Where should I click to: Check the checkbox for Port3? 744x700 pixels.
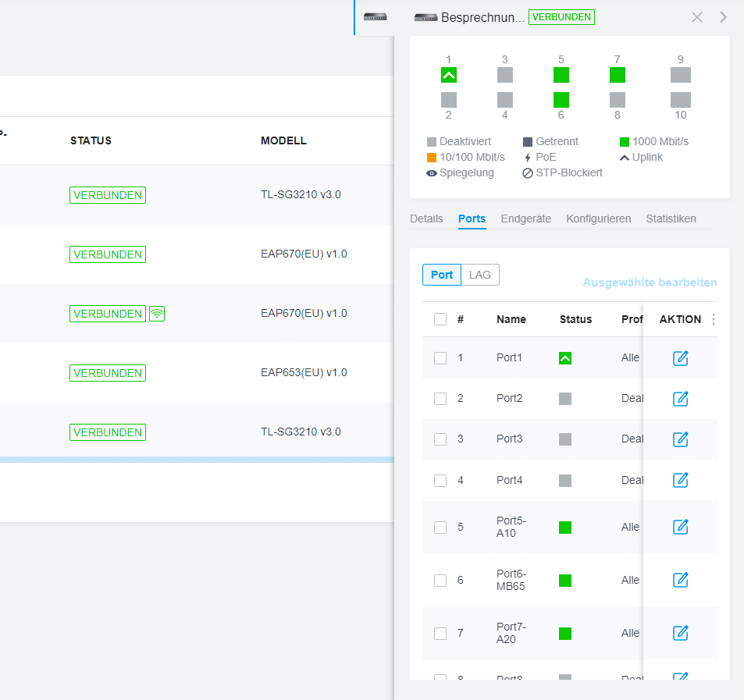click(440, 439)
